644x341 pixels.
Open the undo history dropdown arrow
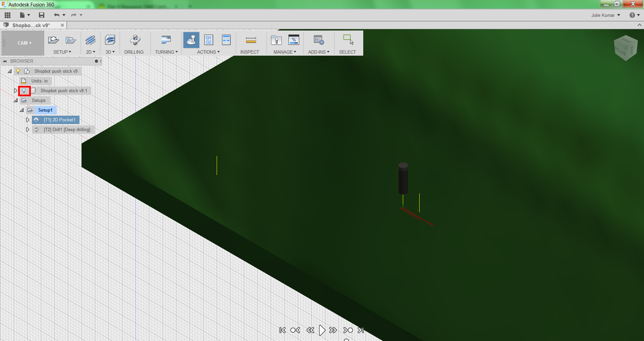tap(64, 15)
